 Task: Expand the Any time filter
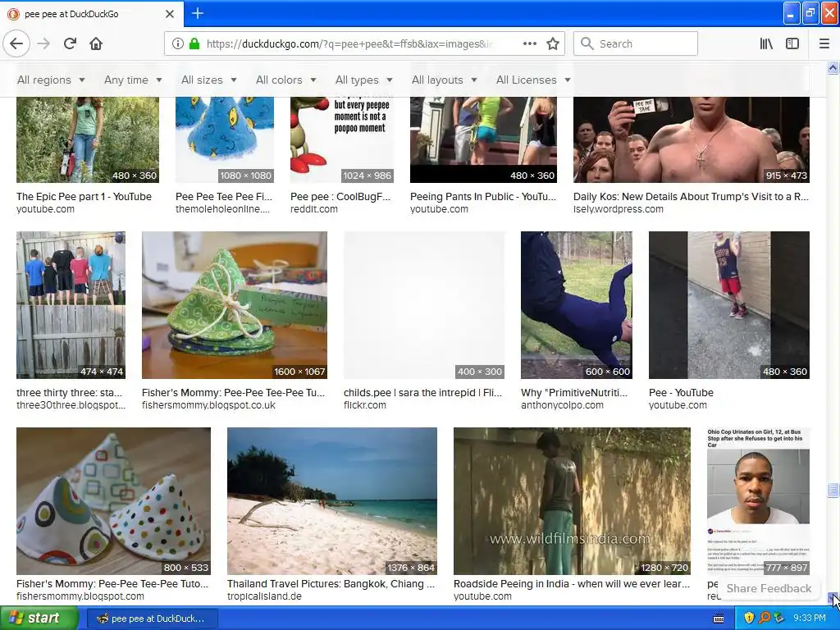pyautogui.click(x=133, y=80)
